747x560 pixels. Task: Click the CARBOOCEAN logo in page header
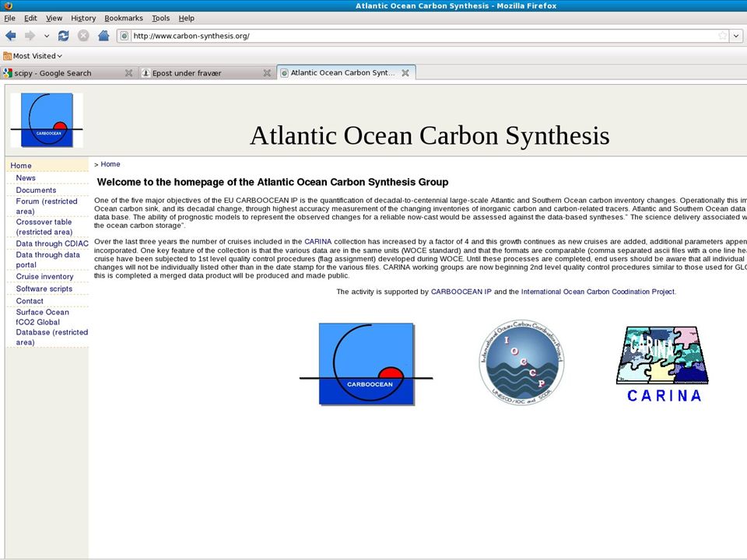point(47,120)
